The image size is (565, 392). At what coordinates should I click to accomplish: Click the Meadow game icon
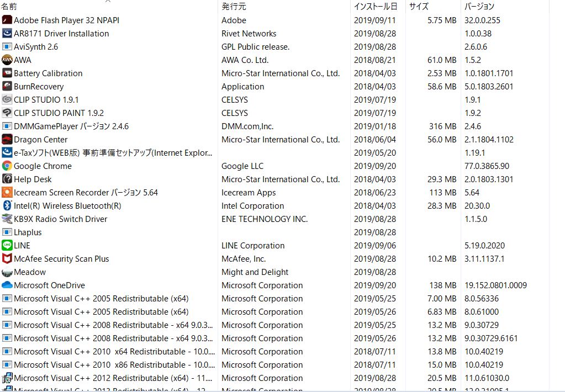(x=7, y=272)
